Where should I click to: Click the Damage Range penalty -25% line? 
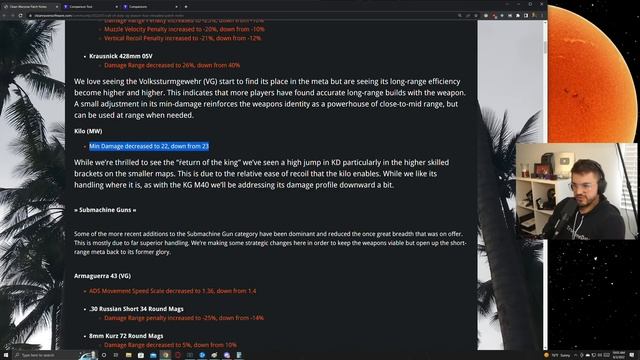(184, 318)
